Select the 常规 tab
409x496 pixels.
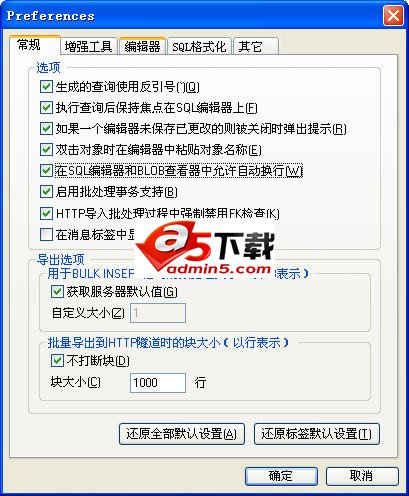click(x=34, y=45)
